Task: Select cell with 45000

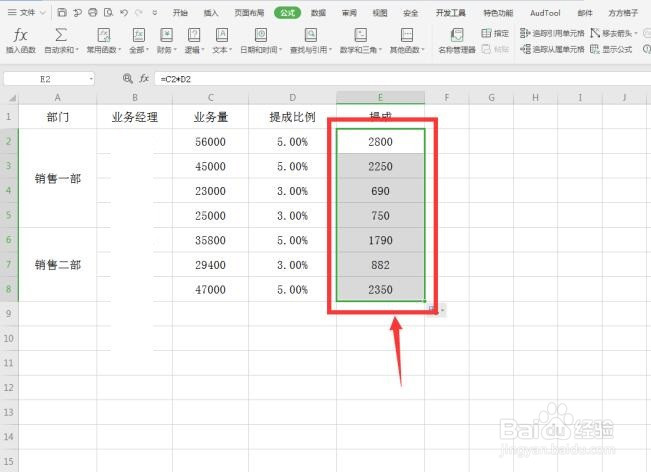Action: coord(210,166)
